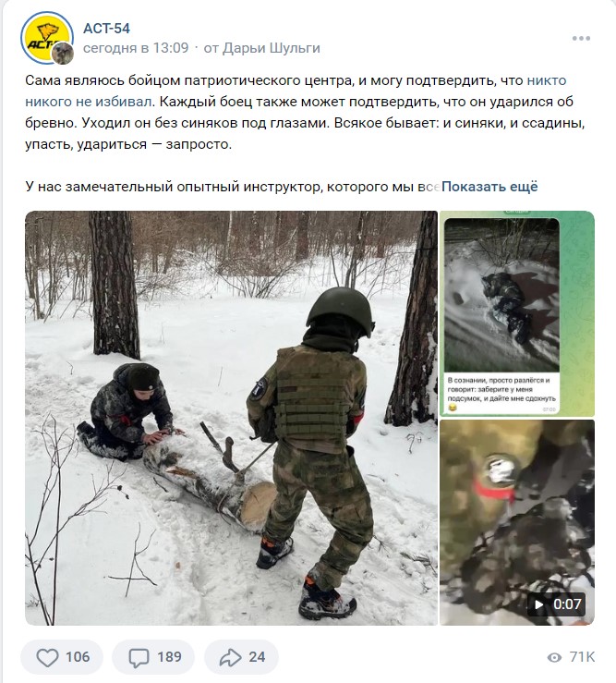Open the three-dot post options menu
The image size is (616, 683).
click(581, 38)
